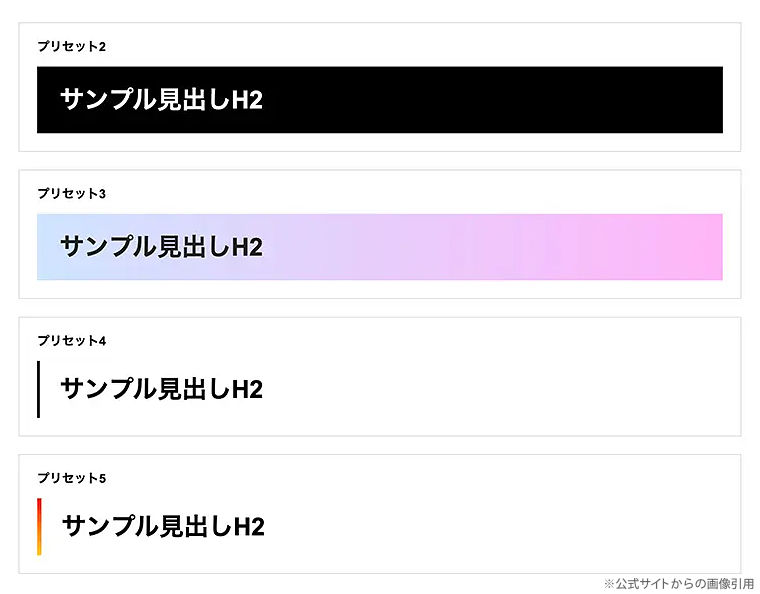Viewport: 760px width, 594px height.
Task: Click the white heading text on black banner
Action: [x=161, y=100]
